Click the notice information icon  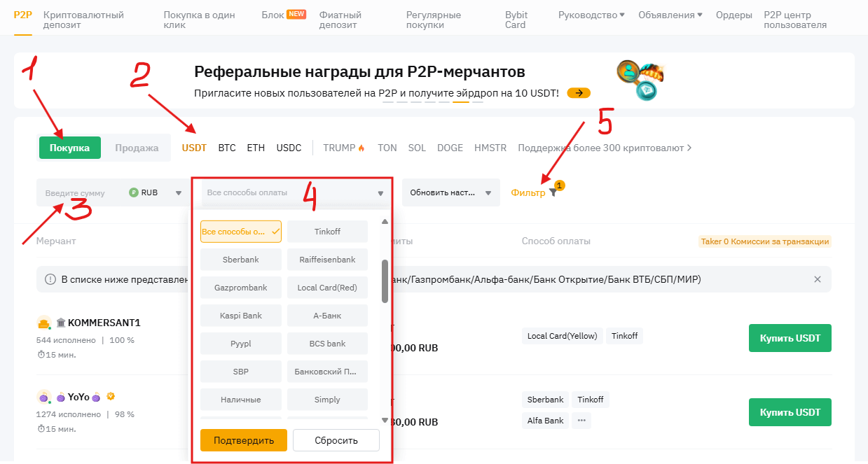click(50, 279)
